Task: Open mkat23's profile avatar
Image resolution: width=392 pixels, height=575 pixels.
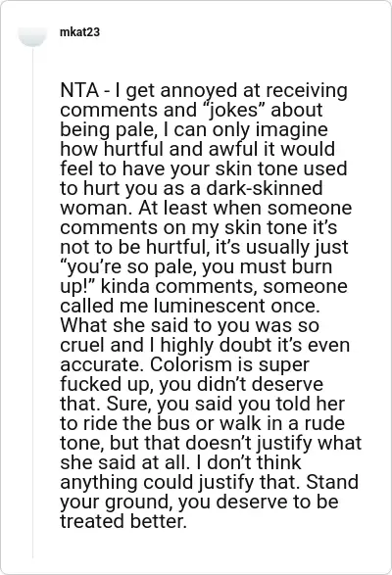Action: coord(33,35)
